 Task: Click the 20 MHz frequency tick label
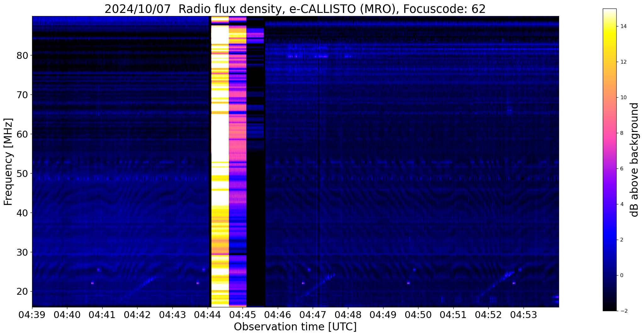[x=22, y=292]
